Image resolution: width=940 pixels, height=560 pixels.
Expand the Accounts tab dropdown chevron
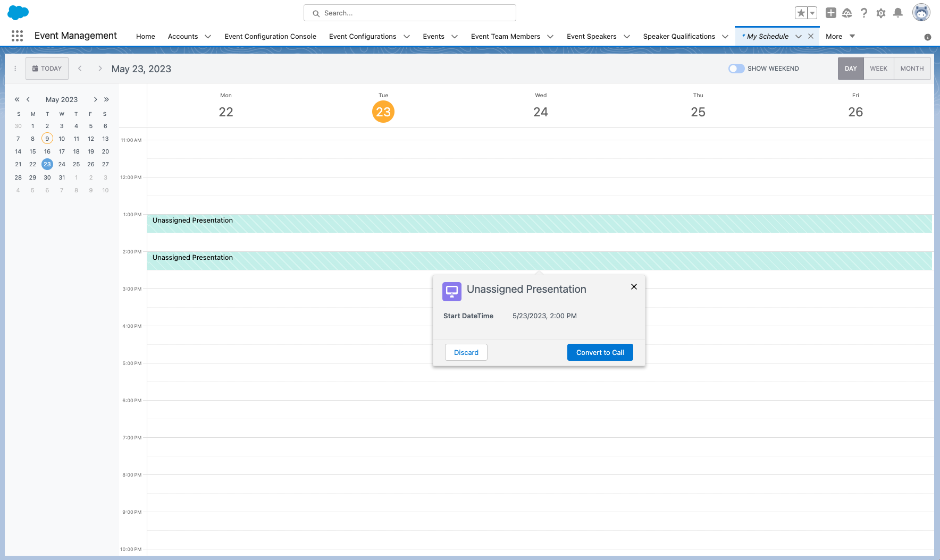(208, 37)
